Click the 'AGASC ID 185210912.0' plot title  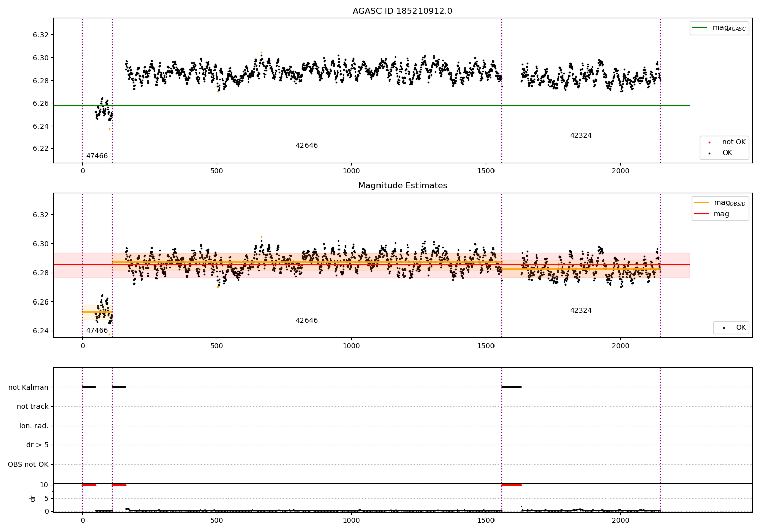pyautogui.click(x=402, y=11)
